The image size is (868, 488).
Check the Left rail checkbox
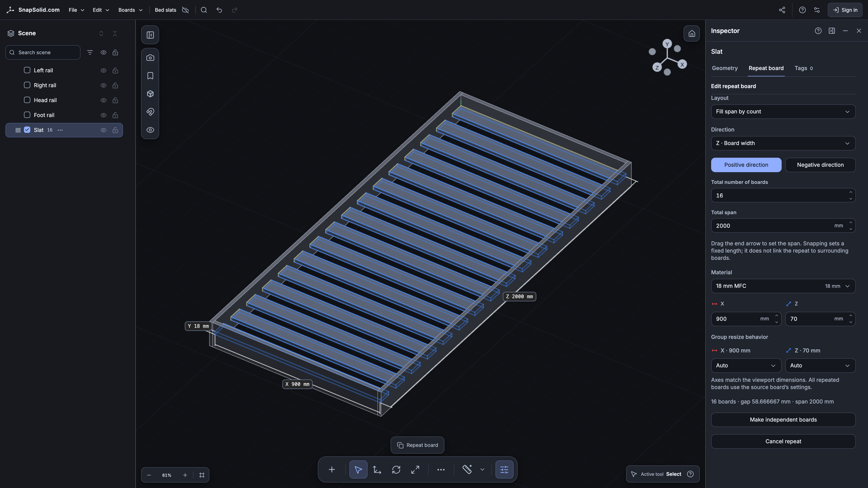(x=27, y=70)
